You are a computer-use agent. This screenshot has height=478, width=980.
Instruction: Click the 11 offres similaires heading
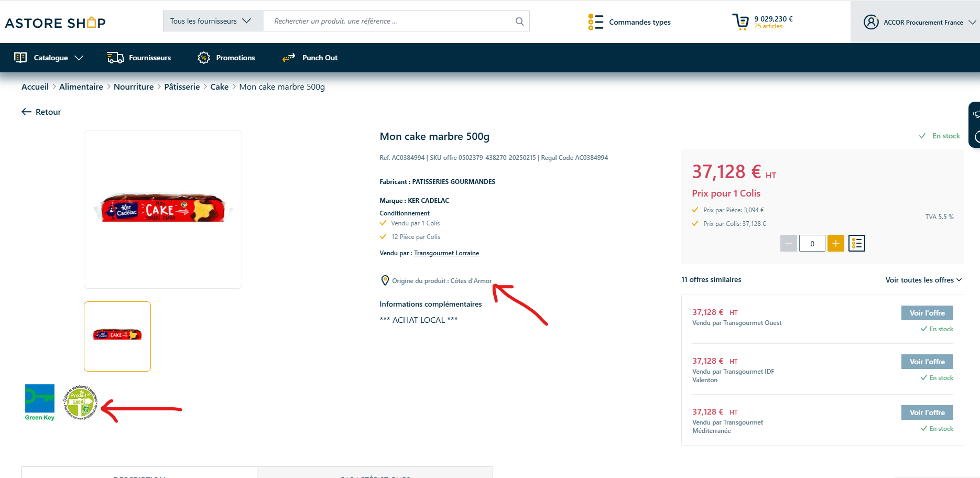click(x=711, y=279)
